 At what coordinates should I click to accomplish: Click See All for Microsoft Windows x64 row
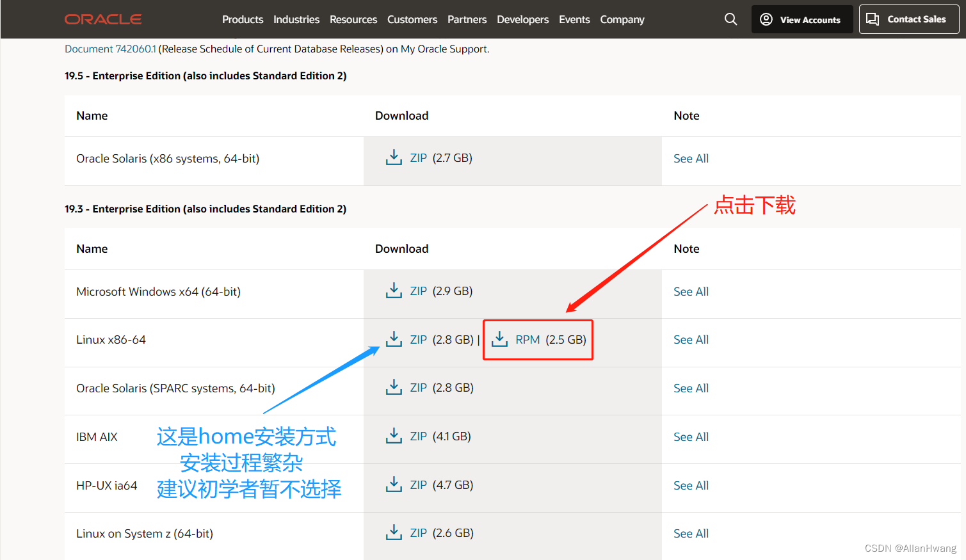[691, 291]
